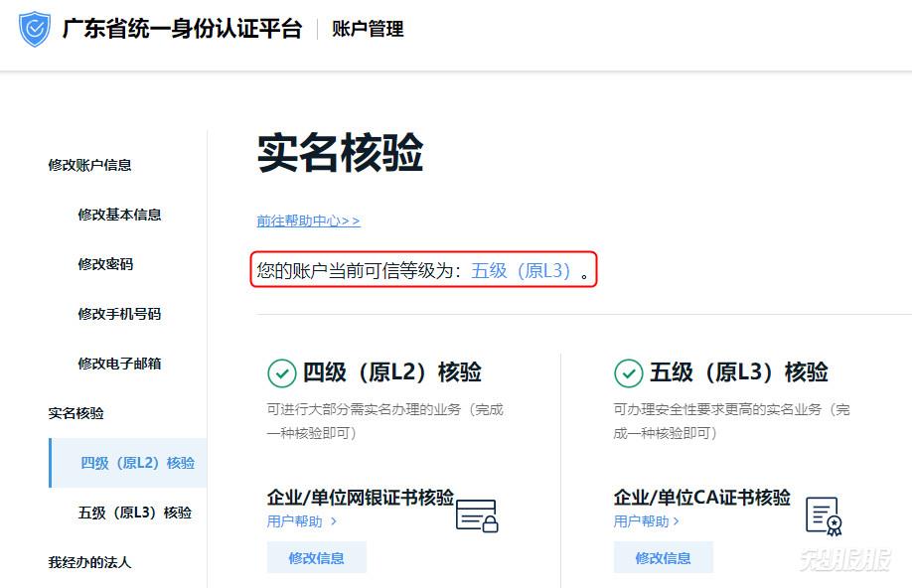912x588 pixels.
Task: Click the CA certificate document icon
Action: (824, 515)
